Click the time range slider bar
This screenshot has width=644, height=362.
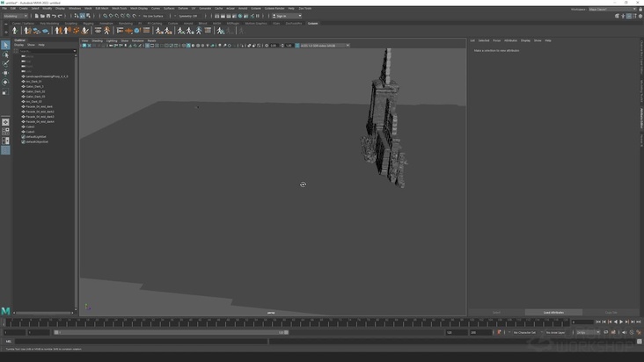(172, 332)
